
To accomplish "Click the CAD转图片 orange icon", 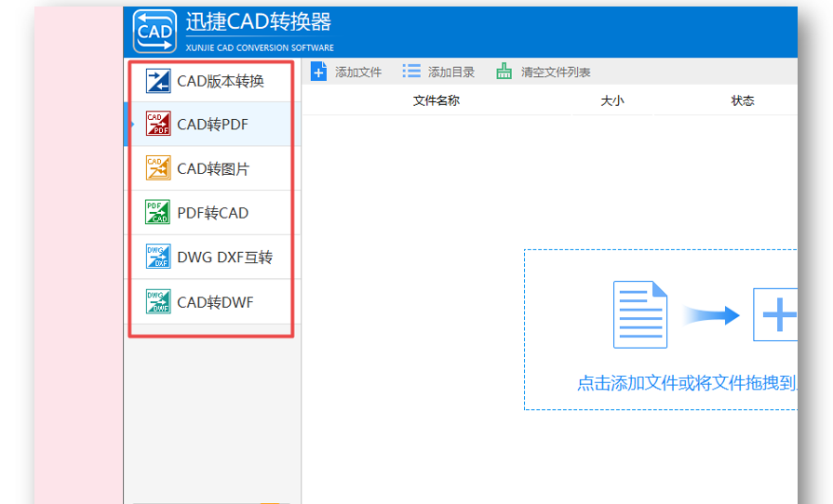I will pyautogui.click(x=158, y=167).
